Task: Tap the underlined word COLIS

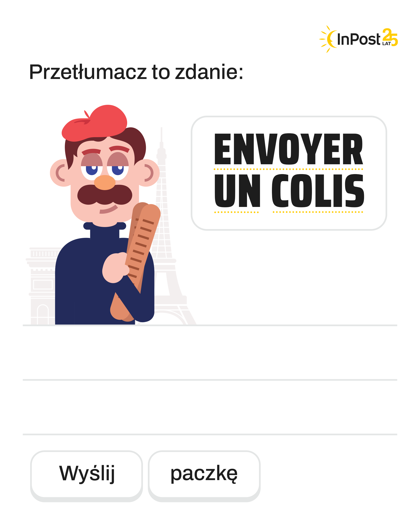Action: coord(318,191)
